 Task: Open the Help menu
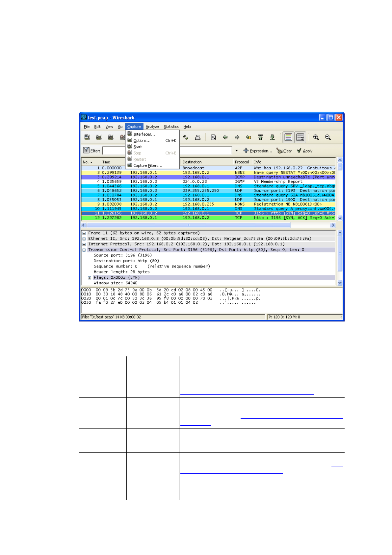tap(187, 127)
